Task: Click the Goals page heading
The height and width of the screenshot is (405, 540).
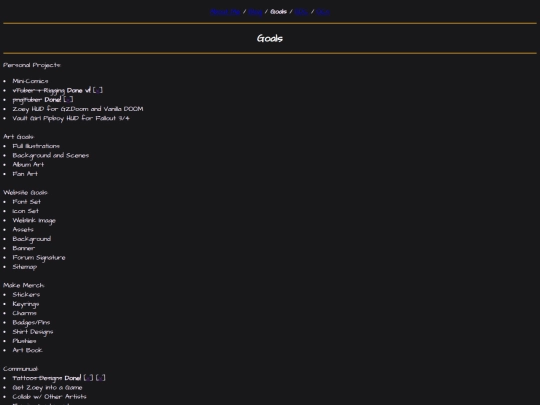Action: point(270,38)
